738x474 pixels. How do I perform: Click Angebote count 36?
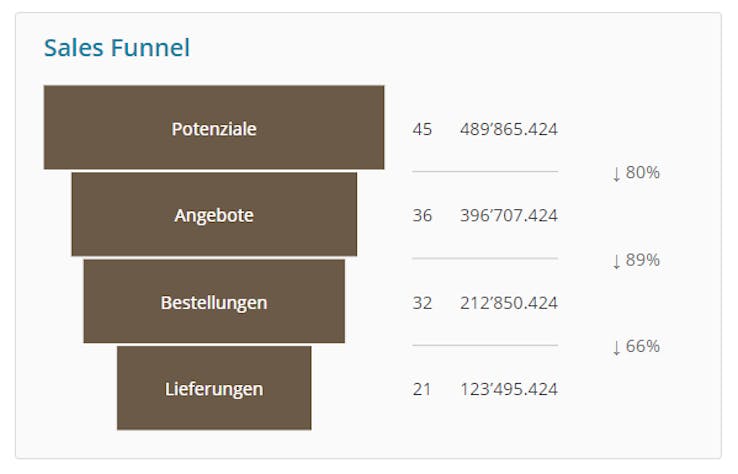422,216
